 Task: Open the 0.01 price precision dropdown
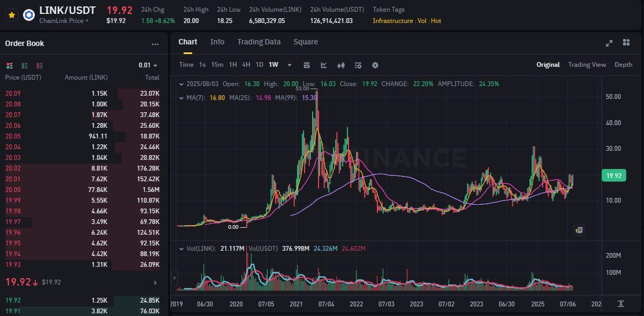coord(148,65)
